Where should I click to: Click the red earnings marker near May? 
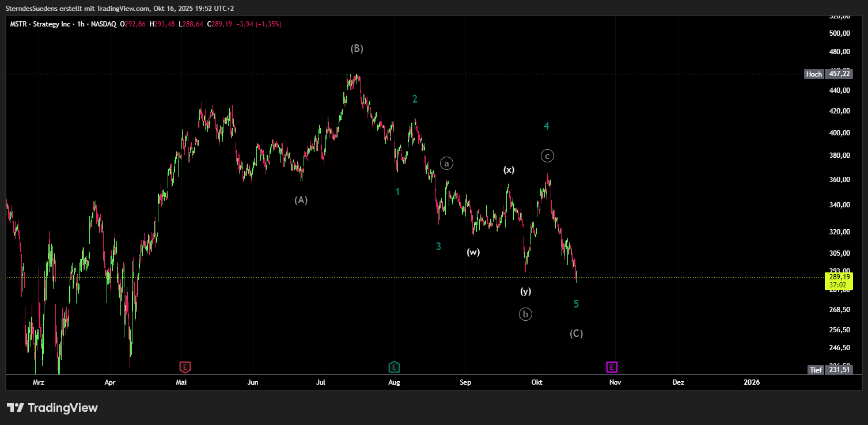coord(185,367)
